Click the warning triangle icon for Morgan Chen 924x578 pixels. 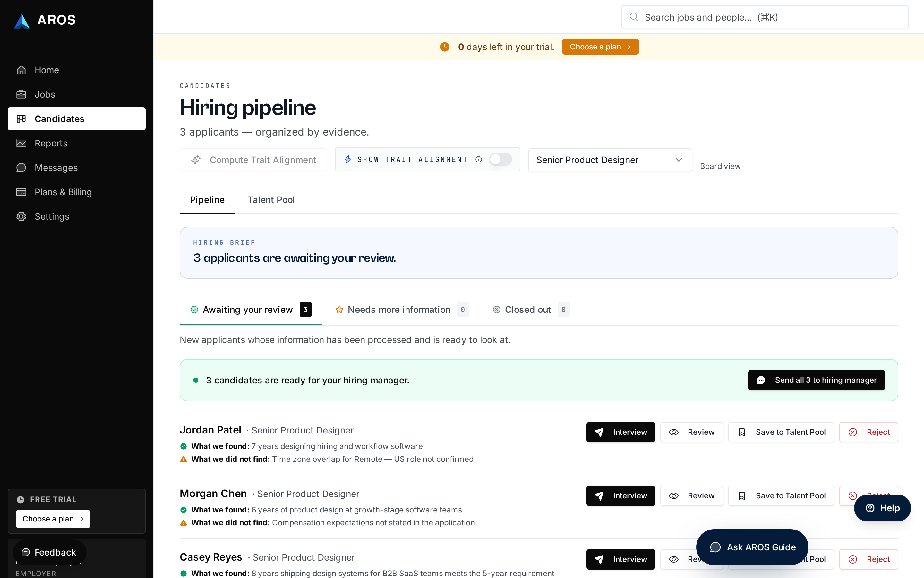183,522
